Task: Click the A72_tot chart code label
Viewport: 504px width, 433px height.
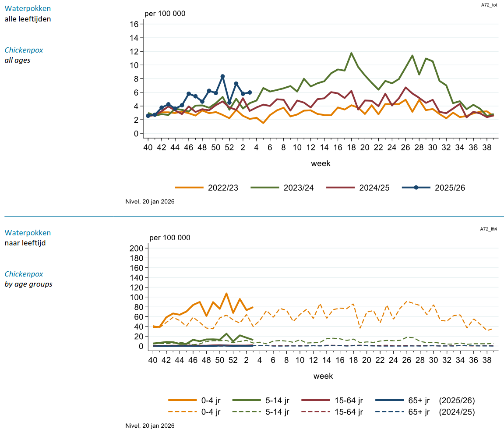Action: [489, 4]
